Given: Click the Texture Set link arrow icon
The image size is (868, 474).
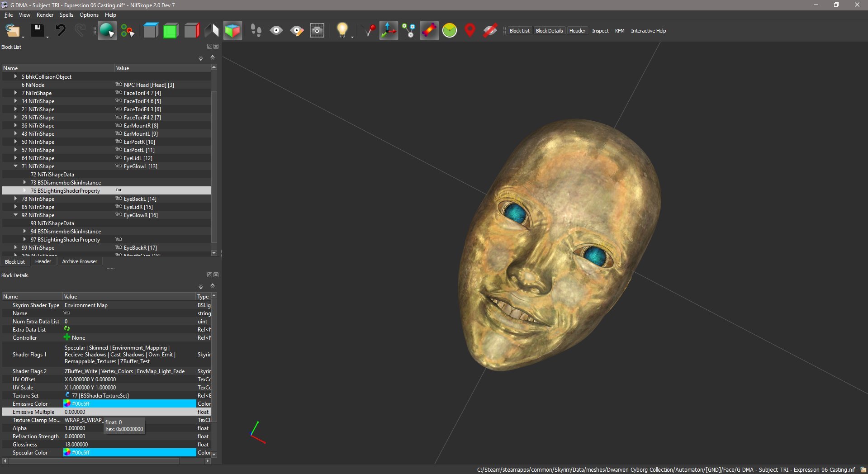Looking at the screenshot, I should tap(67, 395).
